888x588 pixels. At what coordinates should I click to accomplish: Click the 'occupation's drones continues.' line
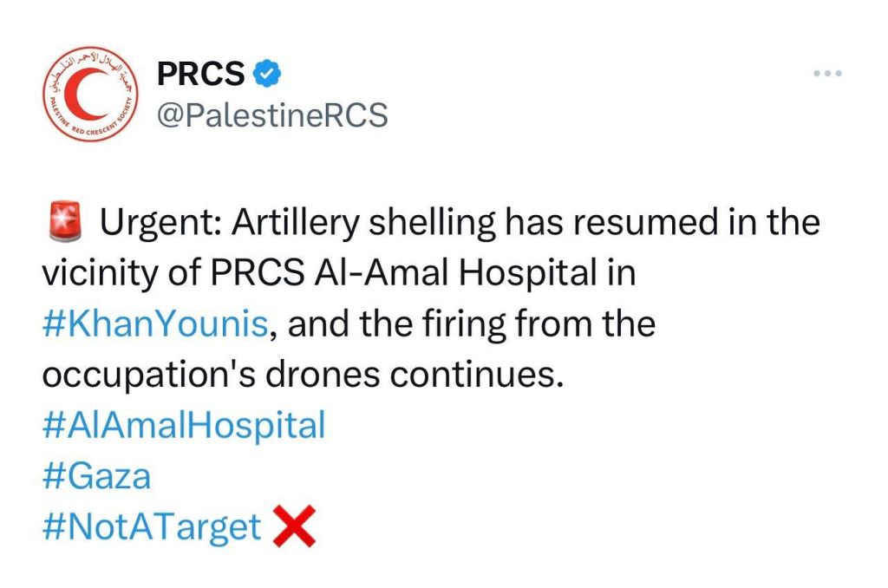[304, 375]
